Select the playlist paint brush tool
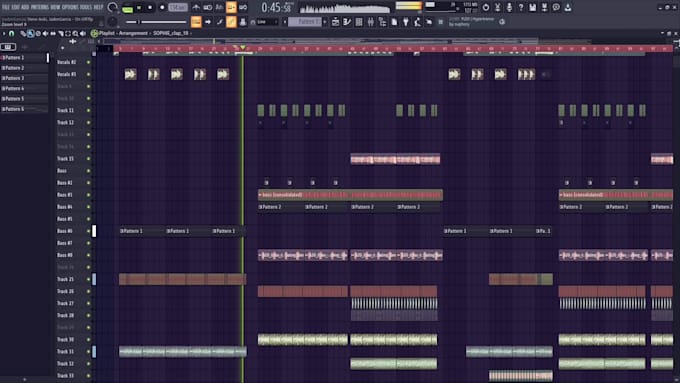680x383 pixels. [30, 33]
